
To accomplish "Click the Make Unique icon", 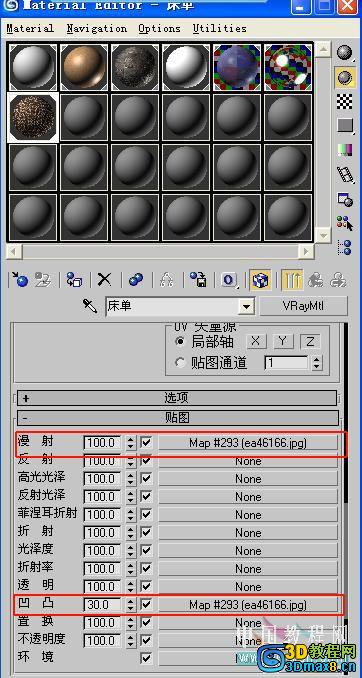I will coord(167,280).
